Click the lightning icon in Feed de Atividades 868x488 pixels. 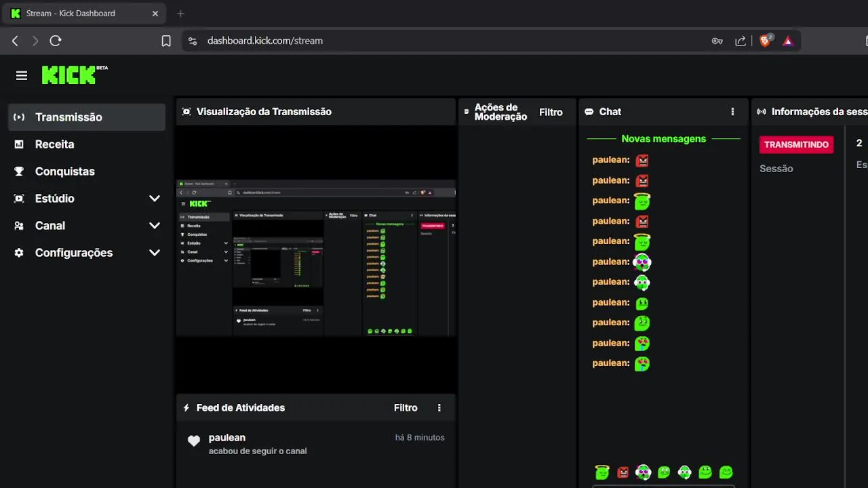click(x=186, y=408)
